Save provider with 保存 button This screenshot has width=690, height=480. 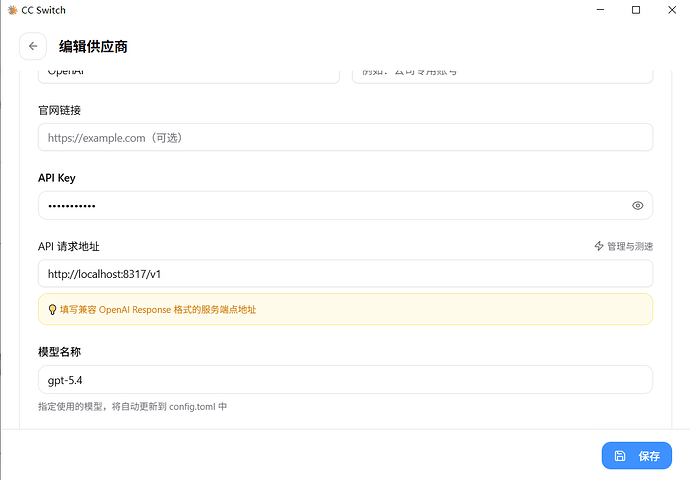(637, 456)
